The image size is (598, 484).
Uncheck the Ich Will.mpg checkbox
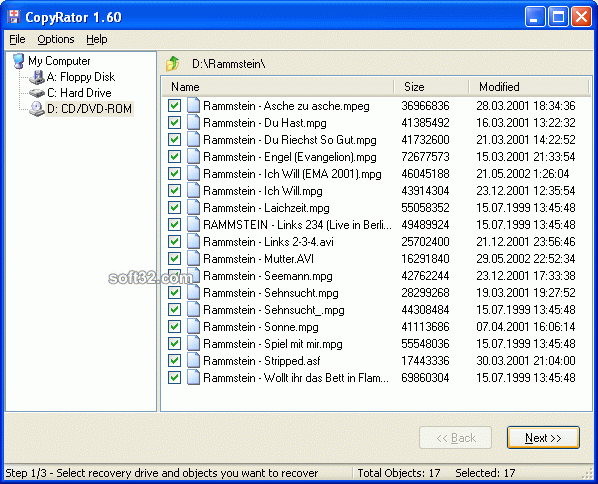click(174, 190)
